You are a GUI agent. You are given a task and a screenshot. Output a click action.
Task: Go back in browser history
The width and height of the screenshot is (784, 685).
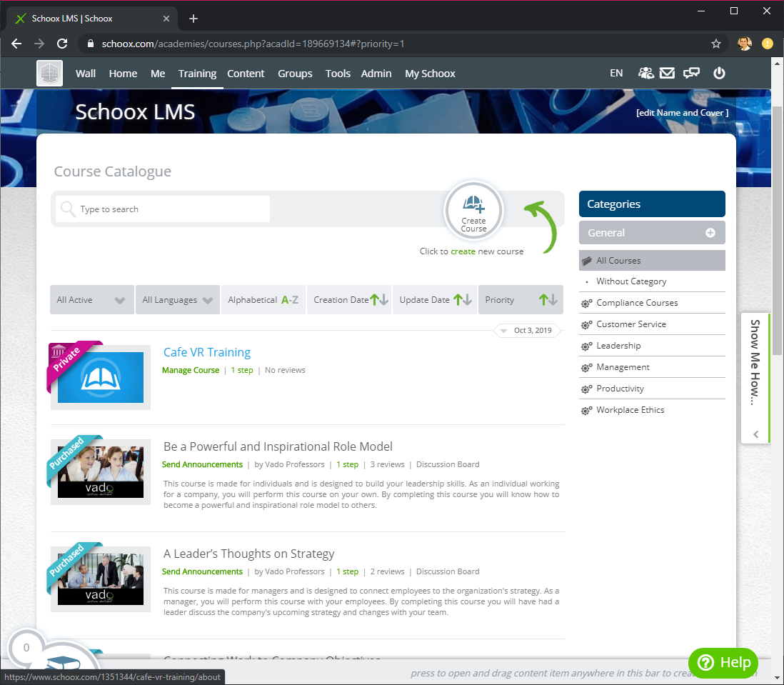16,44
